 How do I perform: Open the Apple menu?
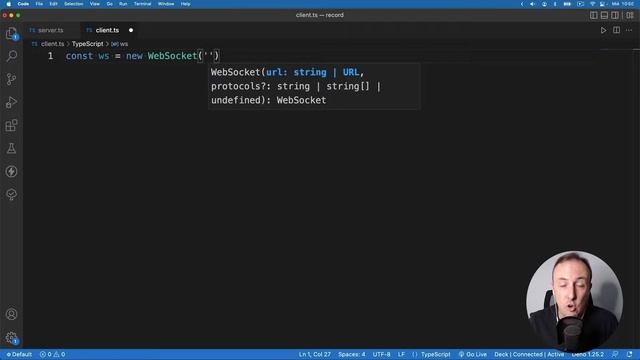pyautogui.click(x=9, y=4)
